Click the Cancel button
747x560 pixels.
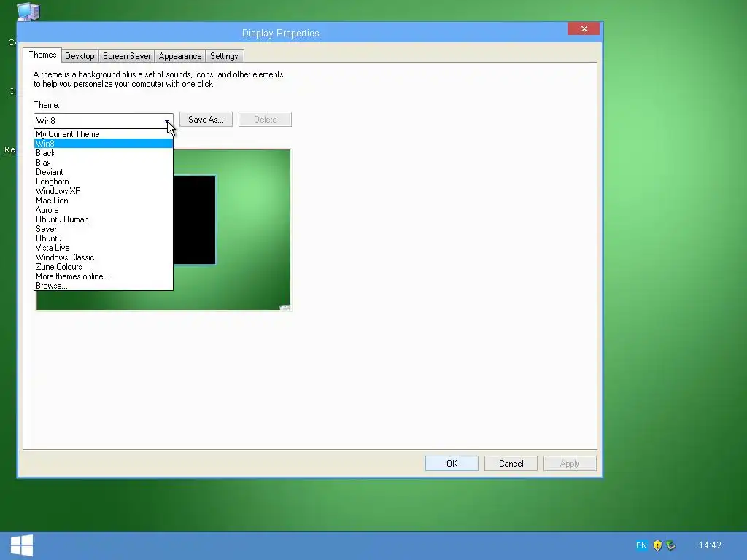pos(511,463)
